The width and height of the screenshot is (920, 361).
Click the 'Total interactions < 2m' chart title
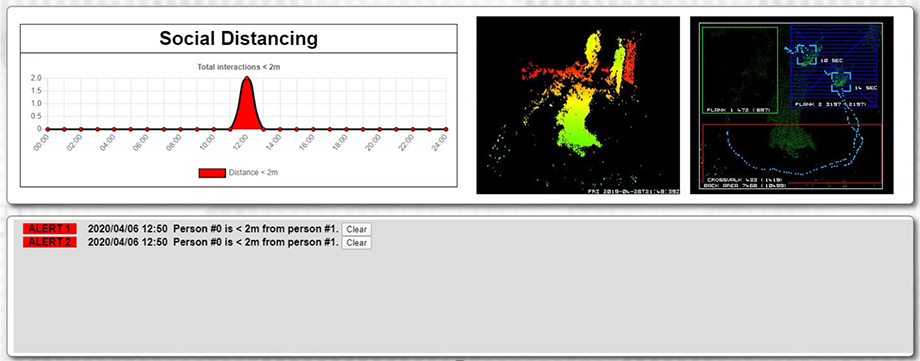(239, 68)
